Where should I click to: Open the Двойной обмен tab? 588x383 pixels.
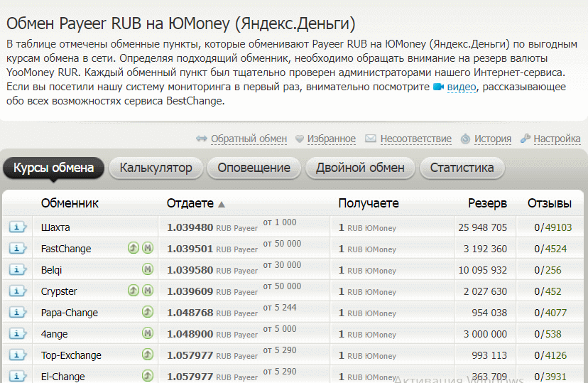tap(360, 168)
